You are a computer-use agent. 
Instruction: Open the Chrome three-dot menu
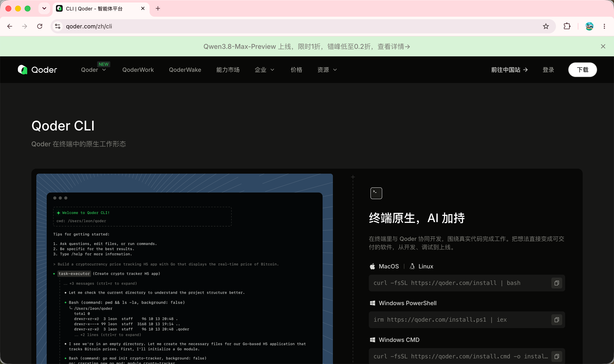pyautogui.click(x=604, y=26)
